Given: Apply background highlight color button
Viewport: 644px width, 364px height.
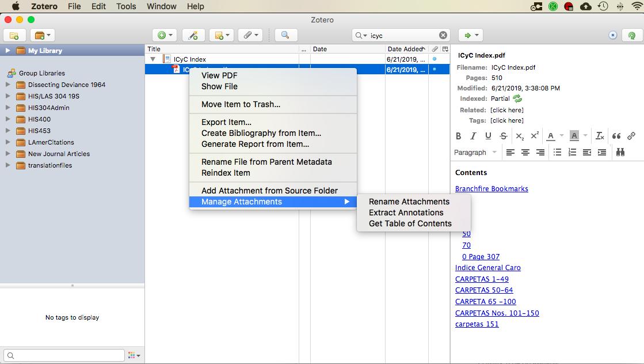Looking at the screenshot, I should (574, 136).
